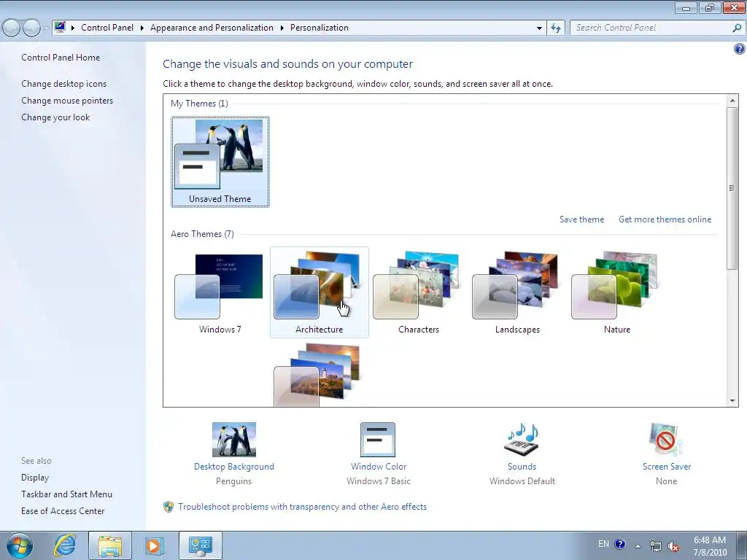Open Internet Explorer from taskbar
This screenshot has width=747, height=560.
[65, 545]
